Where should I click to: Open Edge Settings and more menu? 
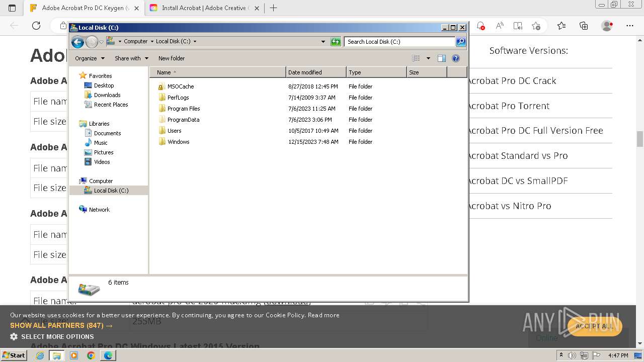pos(630,26)
